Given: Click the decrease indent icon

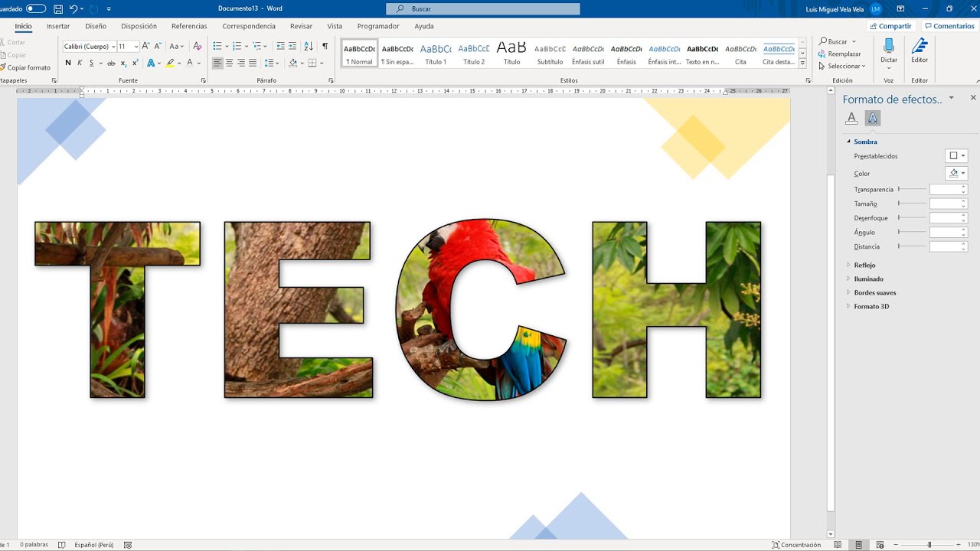Looking at the screenshot, I should pos(280,47).
